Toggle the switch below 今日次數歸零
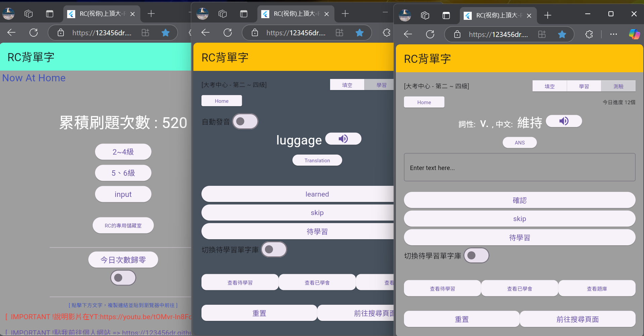 123,278
